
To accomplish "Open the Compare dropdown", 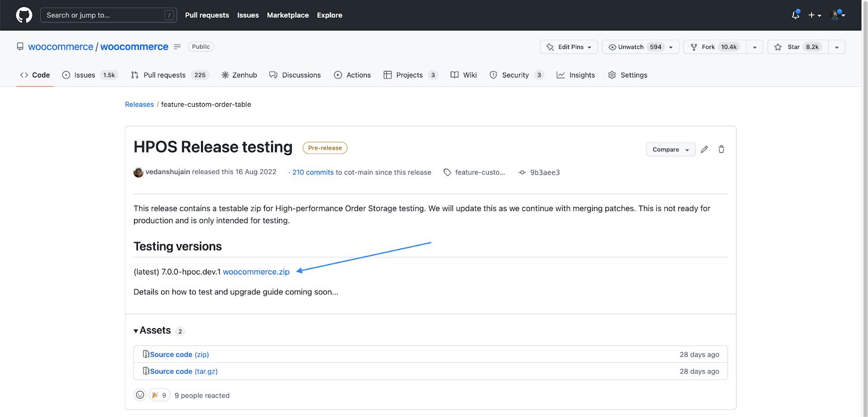I will [671, 150].
